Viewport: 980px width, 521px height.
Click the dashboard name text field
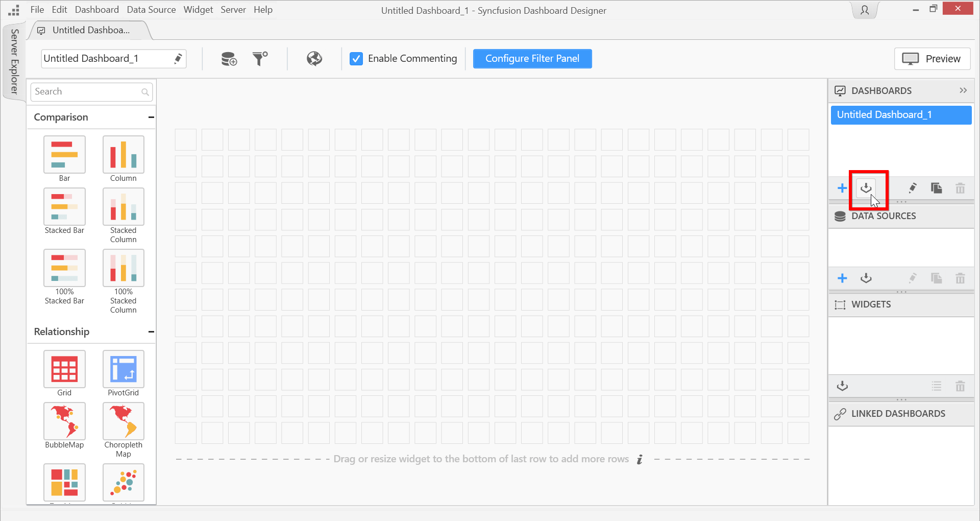point(113,59)
